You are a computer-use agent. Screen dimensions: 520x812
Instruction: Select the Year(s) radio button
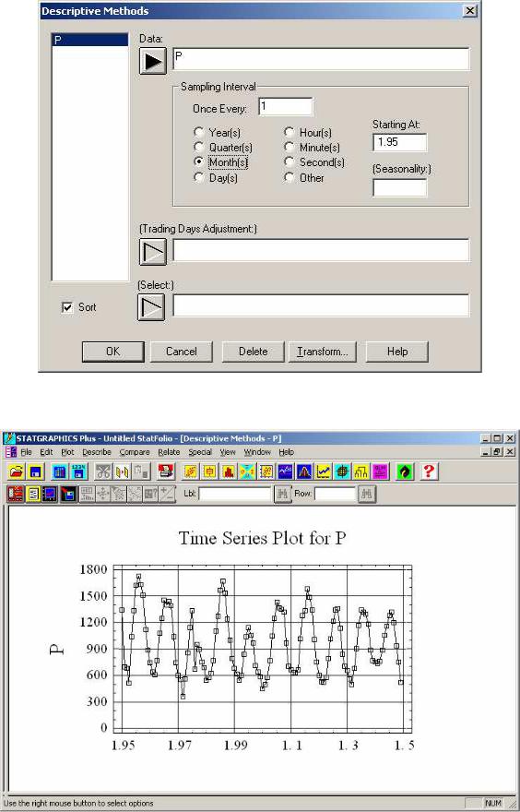coord(198,132)
